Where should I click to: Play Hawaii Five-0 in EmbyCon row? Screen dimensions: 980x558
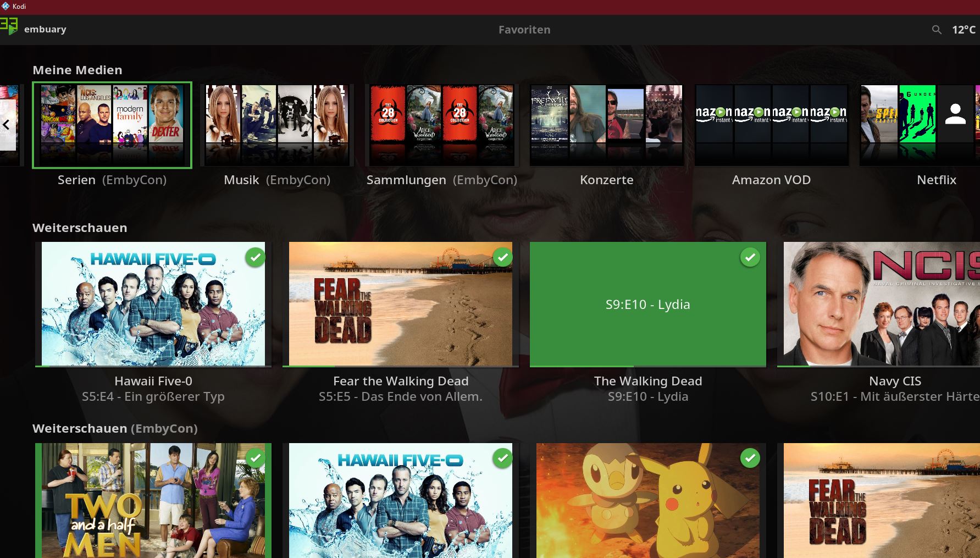[401, 500]
